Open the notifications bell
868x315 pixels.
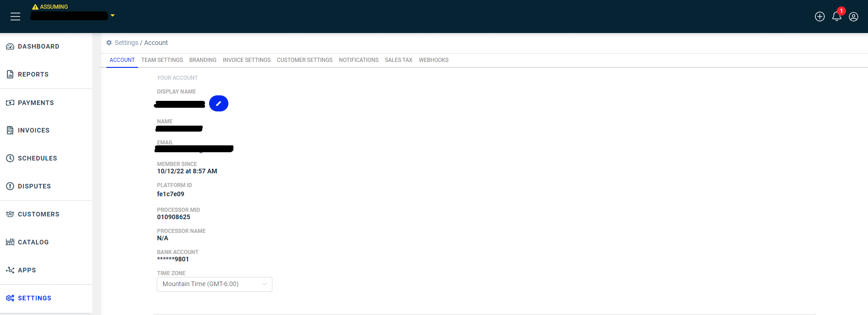[x=837, y=17]
